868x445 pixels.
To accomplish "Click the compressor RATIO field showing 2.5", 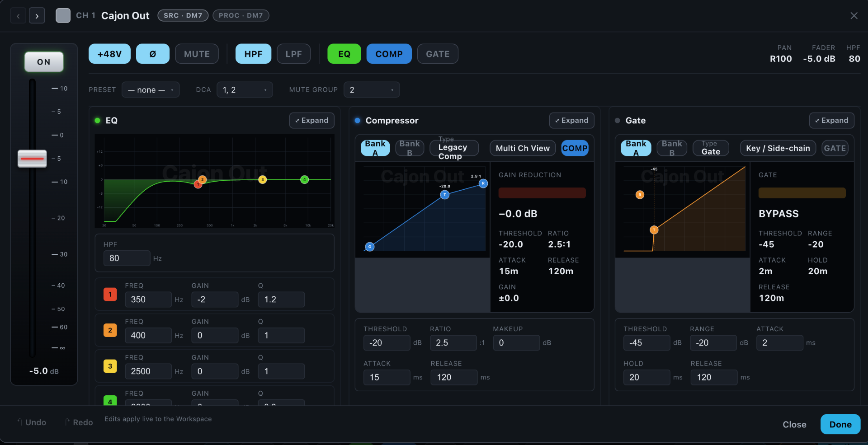I will tap(453, 343).
